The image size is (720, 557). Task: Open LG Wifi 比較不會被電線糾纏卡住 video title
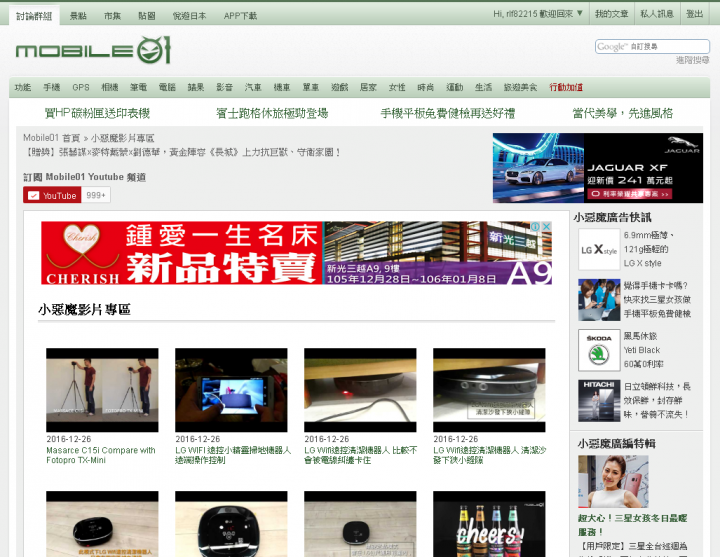tap(360, 455)
